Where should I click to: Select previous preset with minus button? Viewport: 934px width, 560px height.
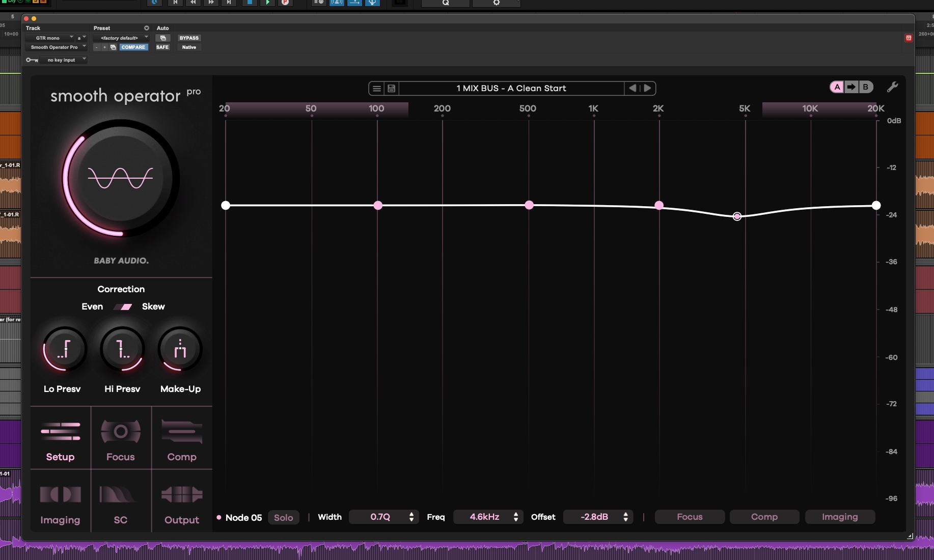97,47
